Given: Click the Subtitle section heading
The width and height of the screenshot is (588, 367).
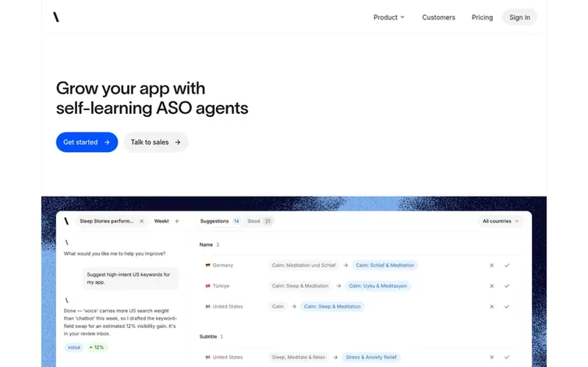Looking at the screenshot, I should click(x=208, y=337).
